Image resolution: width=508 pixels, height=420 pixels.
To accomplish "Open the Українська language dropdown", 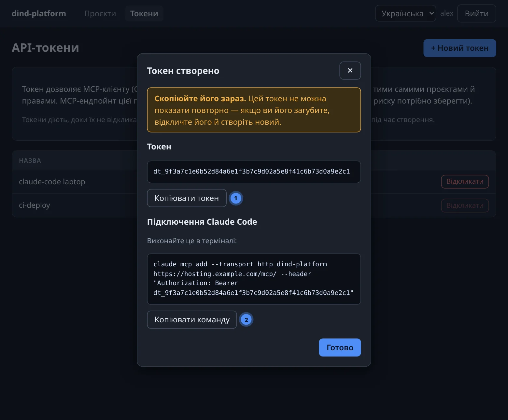I will tap(405, 13).
